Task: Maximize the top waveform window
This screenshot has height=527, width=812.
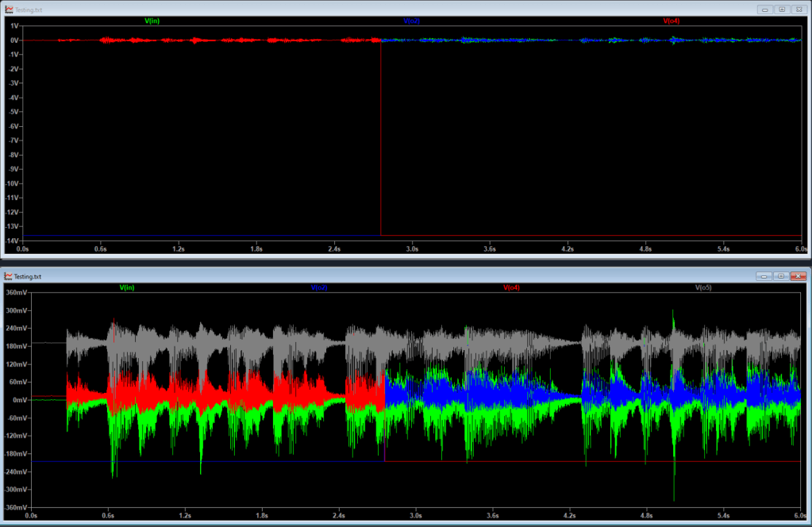Action: (781, 9)
